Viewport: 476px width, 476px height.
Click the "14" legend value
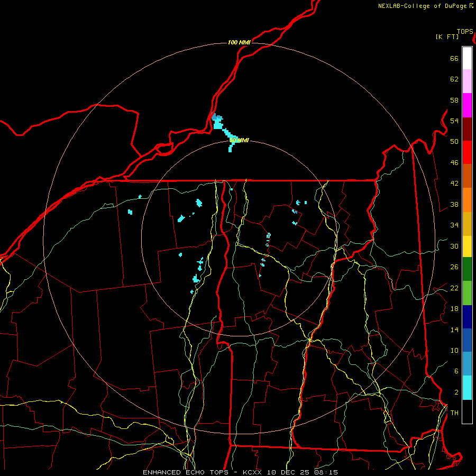tap(454, 329)
